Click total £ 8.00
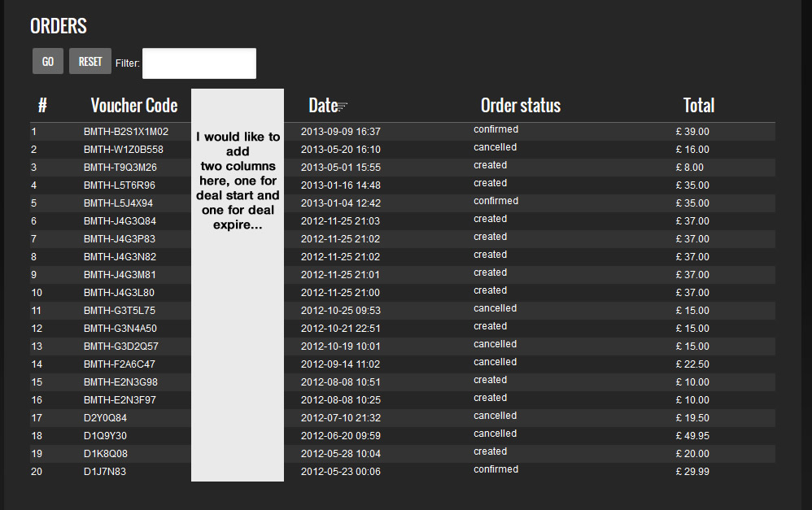812x510 pixels. pos(689,168)
